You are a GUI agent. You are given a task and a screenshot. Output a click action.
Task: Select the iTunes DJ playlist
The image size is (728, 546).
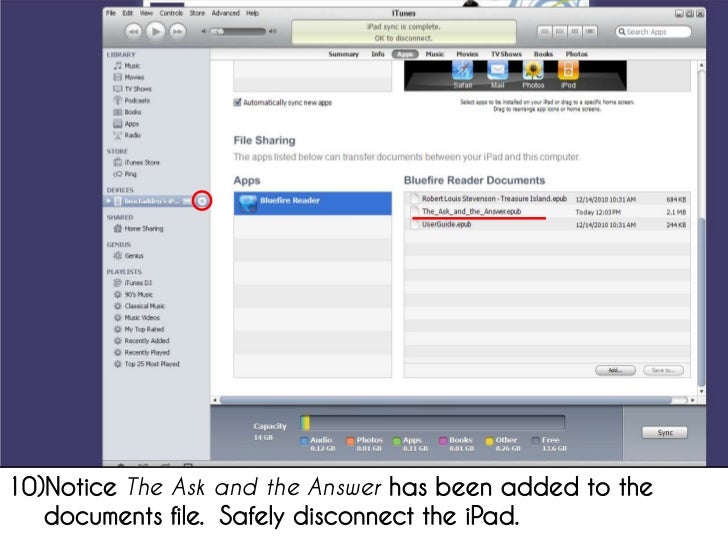click(133, 283)
